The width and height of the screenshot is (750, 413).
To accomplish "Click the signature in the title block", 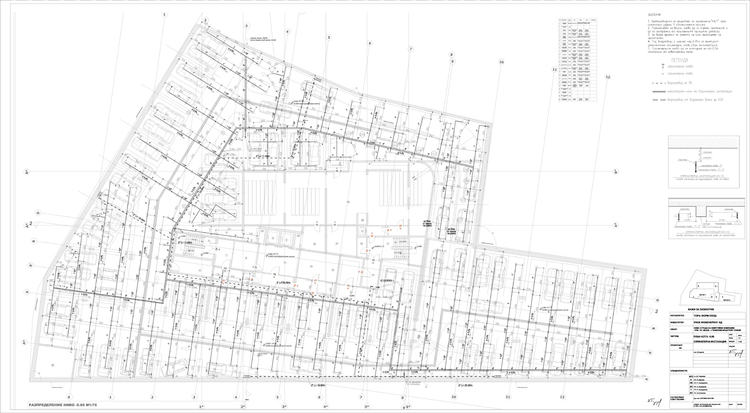I will [x=737, y=352].
